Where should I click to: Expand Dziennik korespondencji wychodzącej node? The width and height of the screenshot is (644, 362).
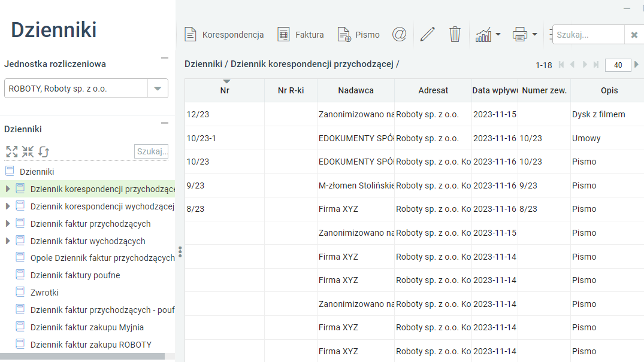pos(8,206)
